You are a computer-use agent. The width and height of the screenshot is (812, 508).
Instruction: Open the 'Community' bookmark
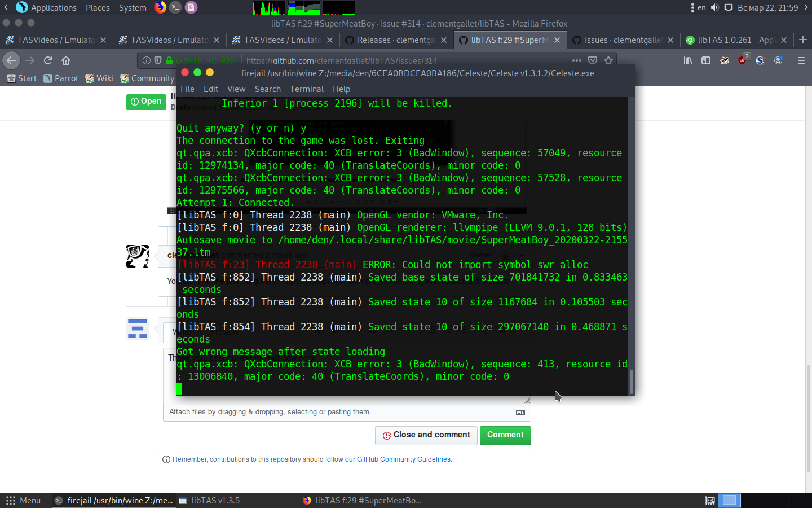click(x=147, y=78)
